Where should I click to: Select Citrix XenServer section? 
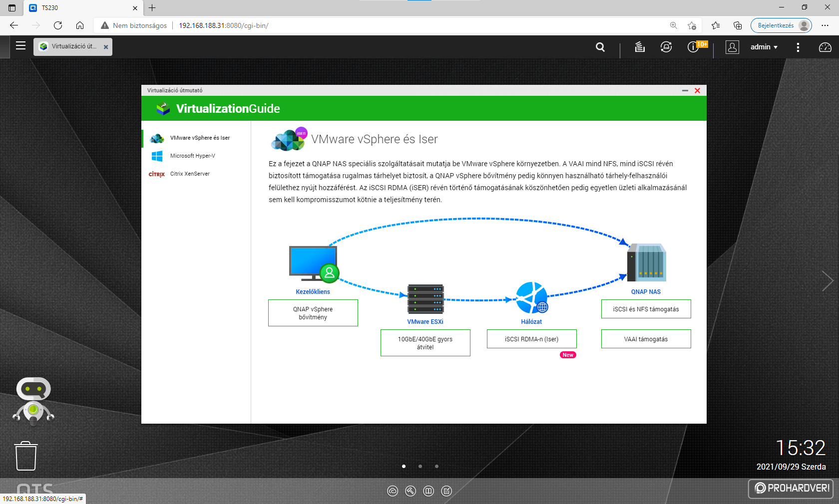(x=196, y=174)
